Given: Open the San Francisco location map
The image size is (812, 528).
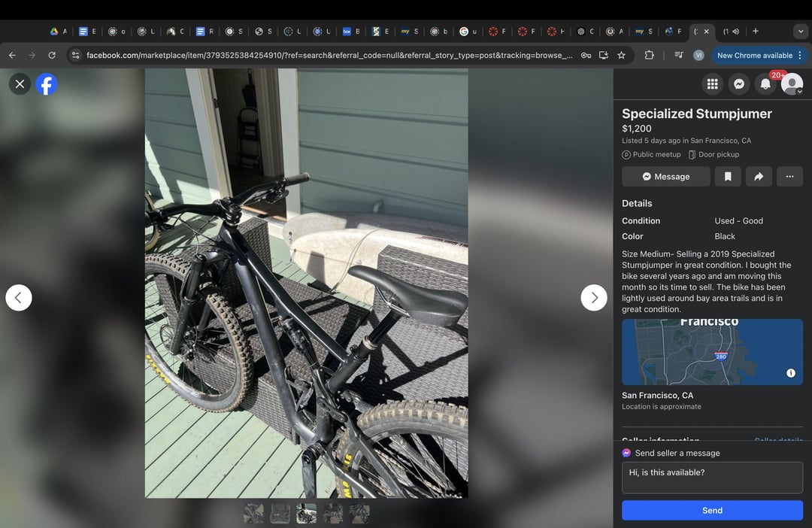Looking at the screenshot, I should [712, 352].
